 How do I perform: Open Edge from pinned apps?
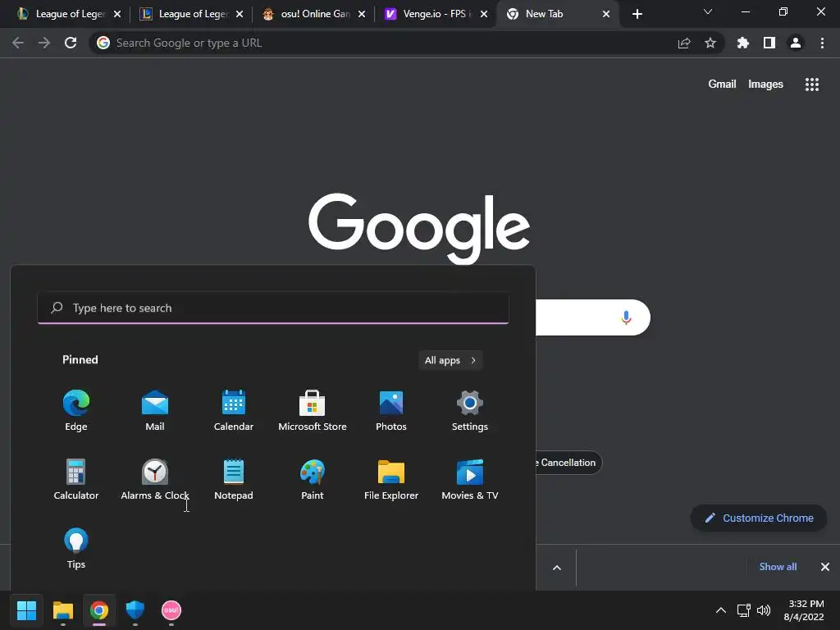pos(76,410)
